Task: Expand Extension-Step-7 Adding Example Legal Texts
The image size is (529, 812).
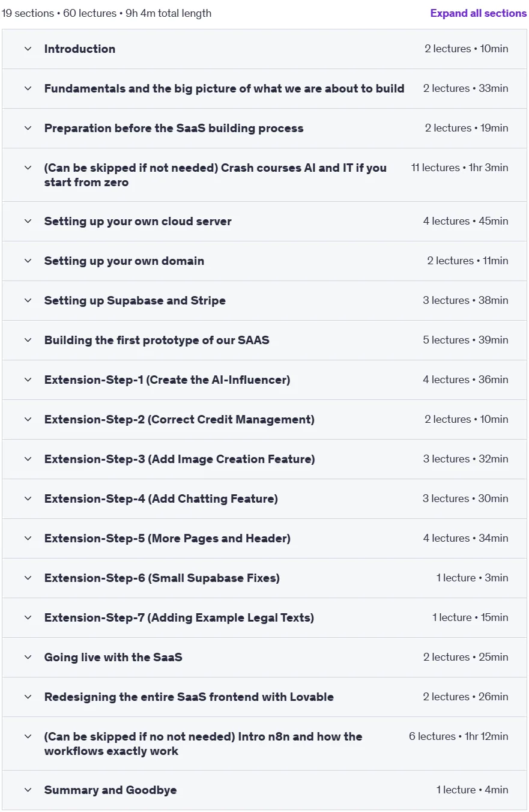Action: [x=264, y=617]
